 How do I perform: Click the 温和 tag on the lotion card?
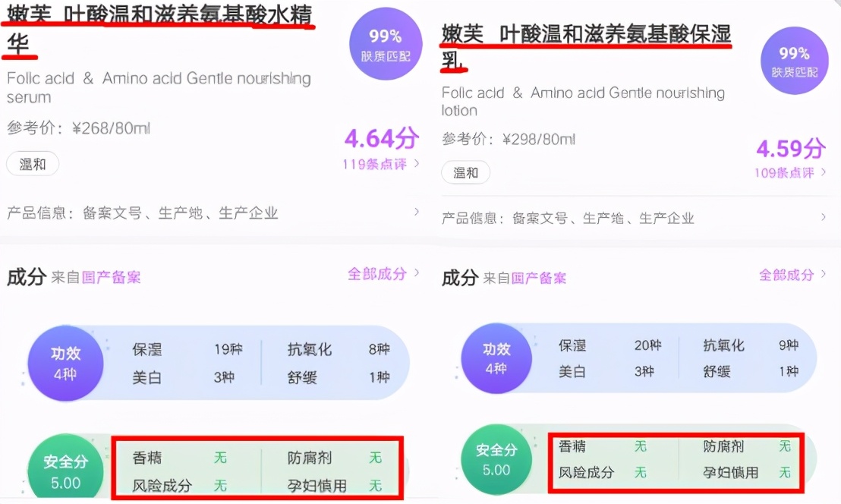[465, 173]
